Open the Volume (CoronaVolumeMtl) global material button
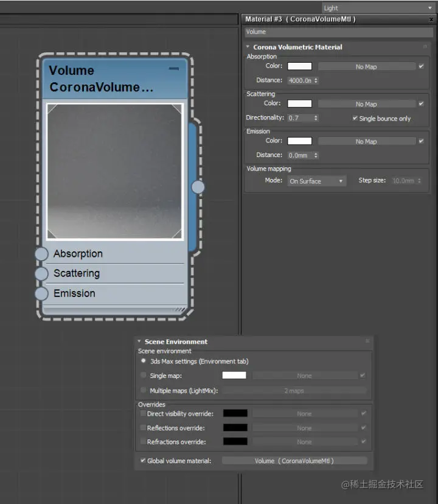438x504 pixels. [x=294, y=461]
